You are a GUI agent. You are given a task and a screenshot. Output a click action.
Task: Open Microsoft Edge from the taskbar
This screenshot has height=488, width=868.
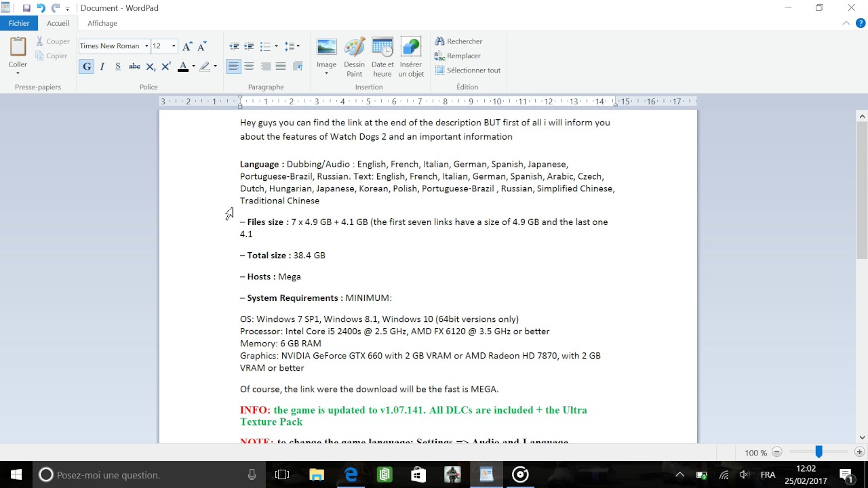click(x=351, y=474)
